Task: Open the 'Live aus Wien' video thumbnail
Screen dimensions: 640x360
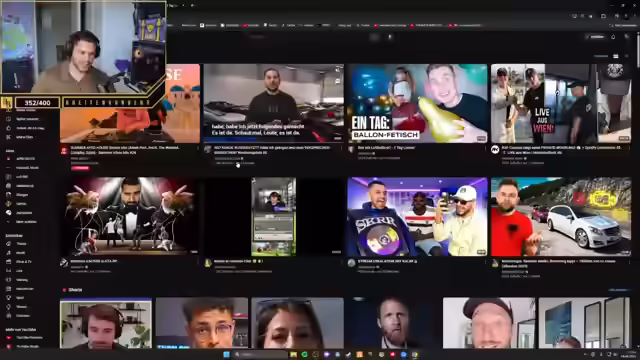Action: pos(561,103)
